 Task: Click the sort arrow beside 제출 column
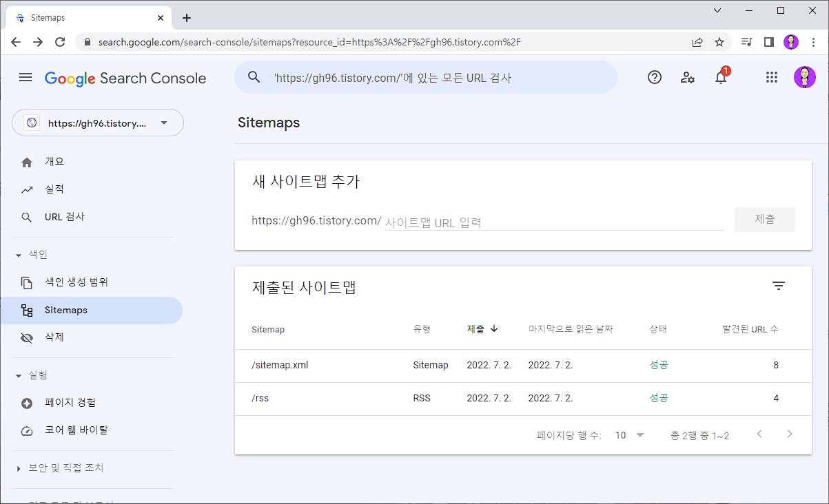(494, 329)
